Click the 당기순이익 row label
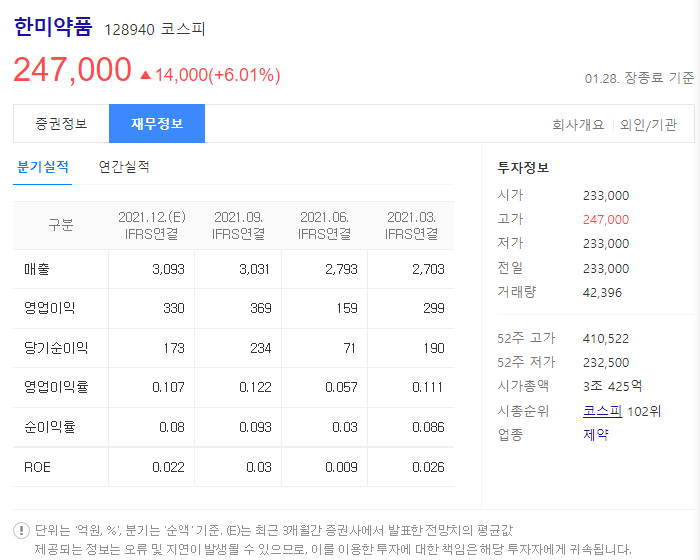Viewport: 700px width, 560px height. tap(56, 348)
